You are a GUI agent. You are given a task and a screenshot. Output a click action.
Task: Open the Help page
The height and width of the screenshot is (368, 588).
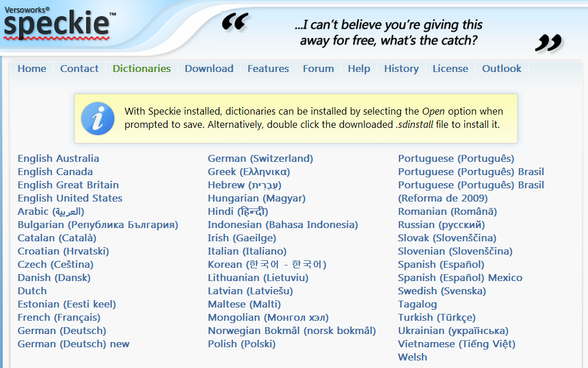pyautogui.click(x=359, y=69)
